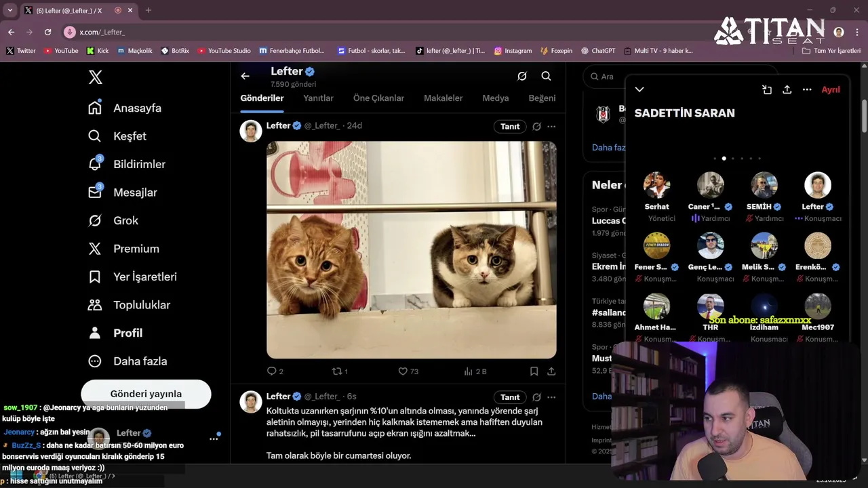Open BotRix bookmark
The width and height of the screenshot is (868, 488).
(175, 51)
